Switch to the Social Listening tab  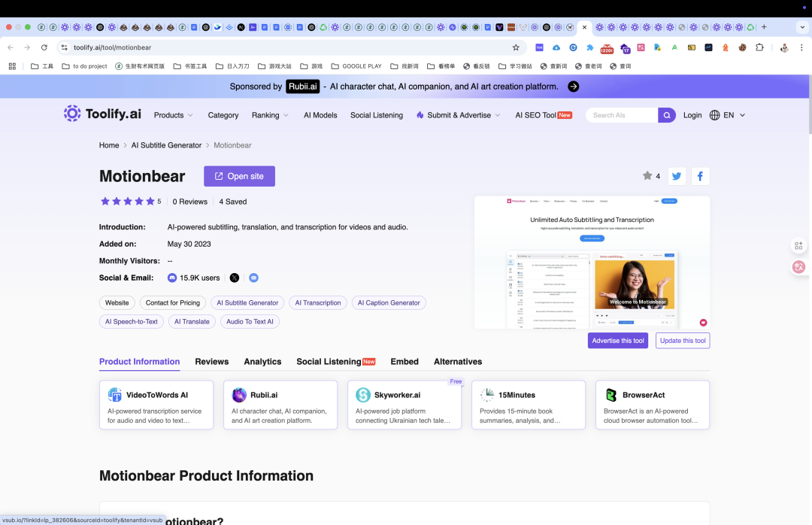(335, 362)
